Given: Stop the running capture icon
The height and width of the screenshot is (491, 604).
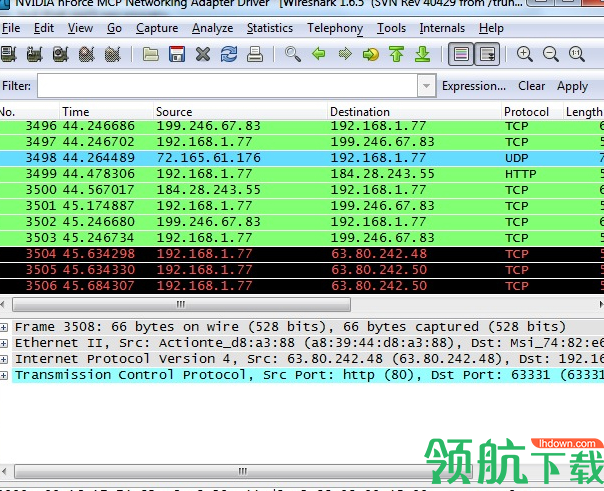Looking at the screenshot, I should (x=87, y=54).
